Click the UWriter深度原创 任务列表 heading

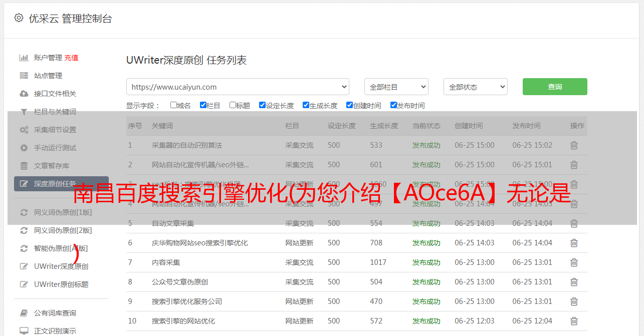point(186,60)
